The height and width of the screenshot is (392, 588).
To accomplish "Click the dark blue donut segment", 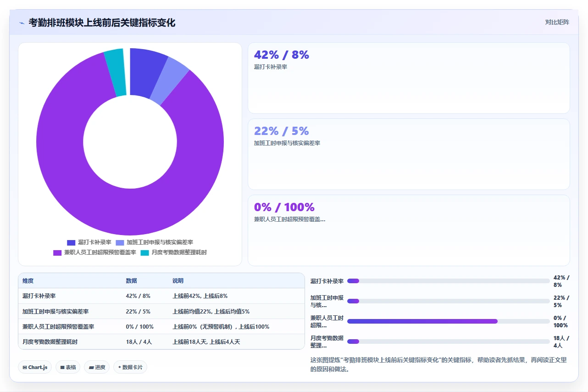I will tap(144, 73).
